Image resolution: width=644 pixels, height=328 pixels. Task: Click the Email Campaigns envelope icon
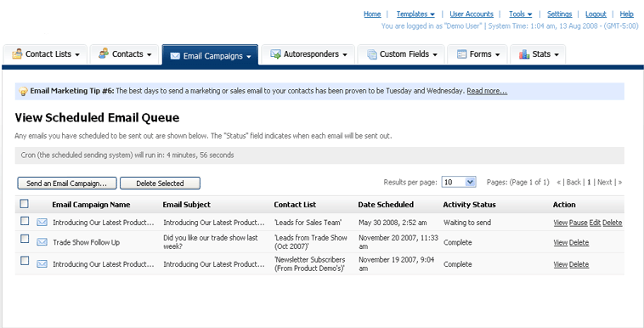pos(175,56)
